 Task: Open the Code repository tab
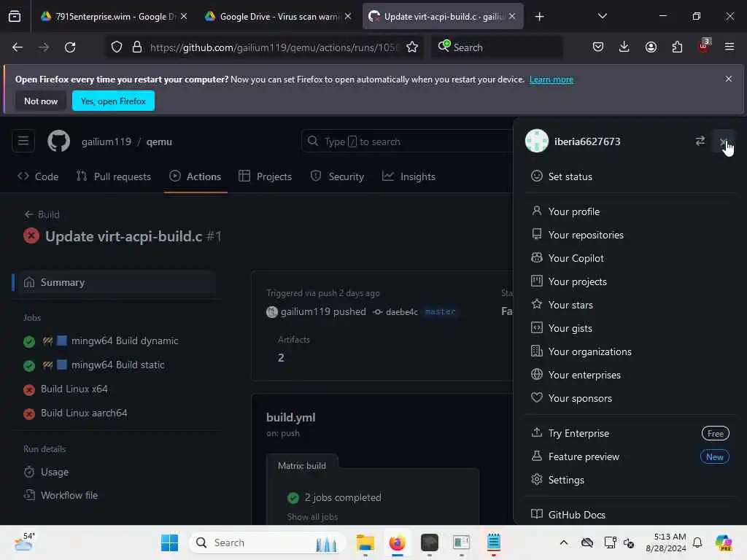point(38,176)
